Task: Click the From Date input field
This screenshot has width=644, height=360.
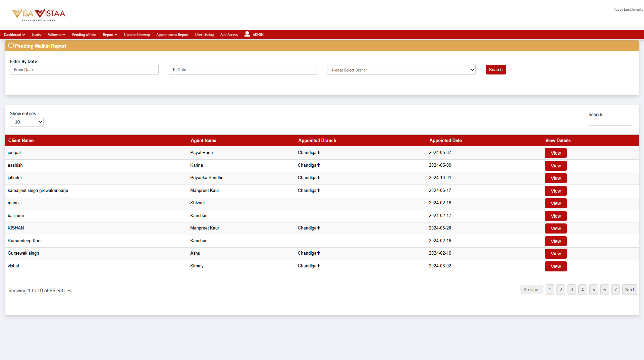Action: pos(84,70)
